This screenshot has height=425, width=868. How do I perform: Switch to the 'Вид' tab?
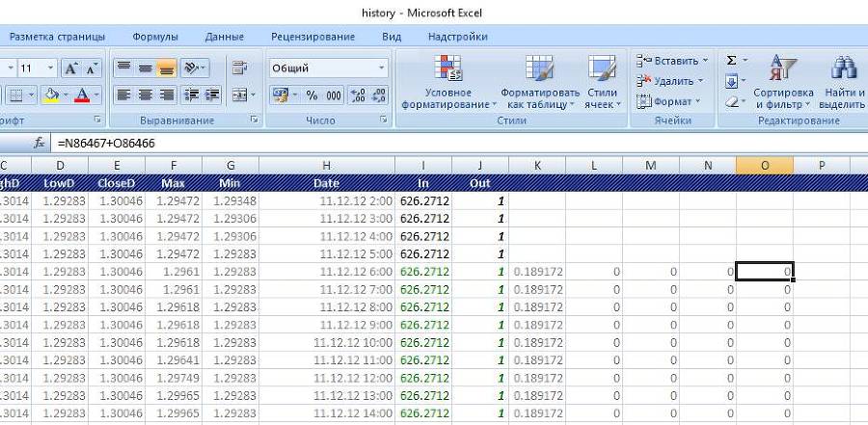pyautogui.click(x=392, y=37)
